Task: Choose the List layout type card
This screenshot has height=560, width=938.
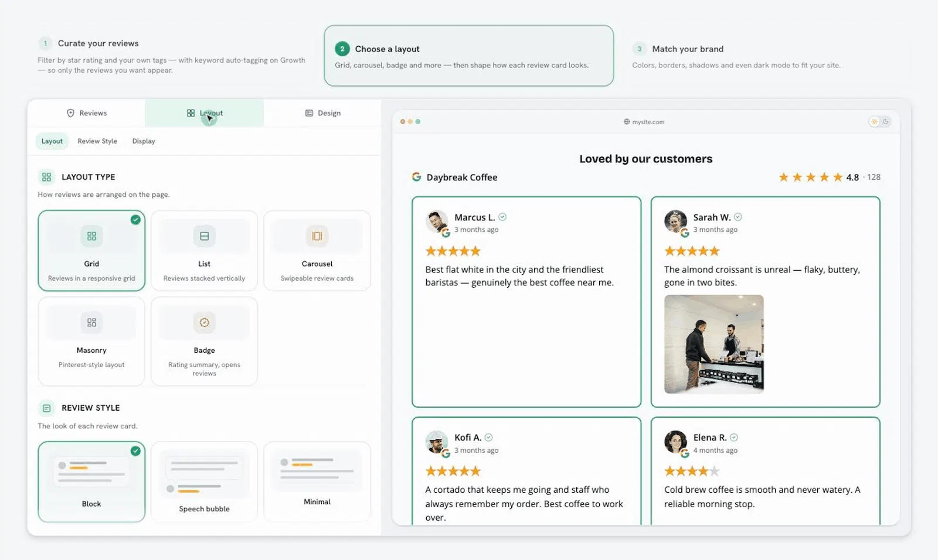Action: coord(204,251)
